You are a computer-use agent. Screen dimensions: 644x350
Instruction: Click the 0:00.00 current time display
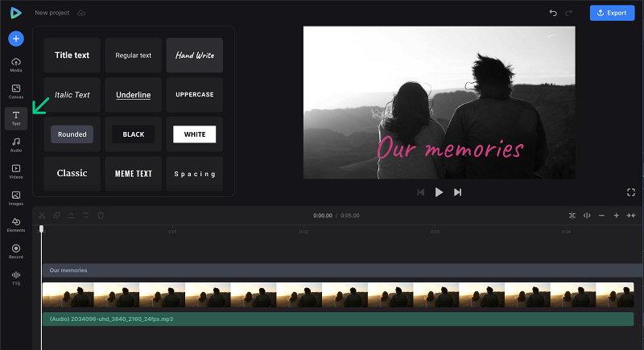[x=323, y=216]
